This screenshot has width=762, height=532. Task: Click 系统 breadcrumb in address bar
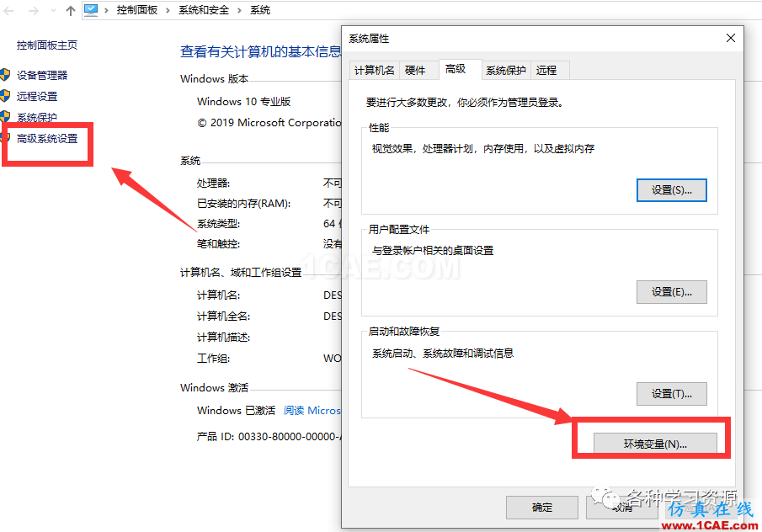(260, 10)
